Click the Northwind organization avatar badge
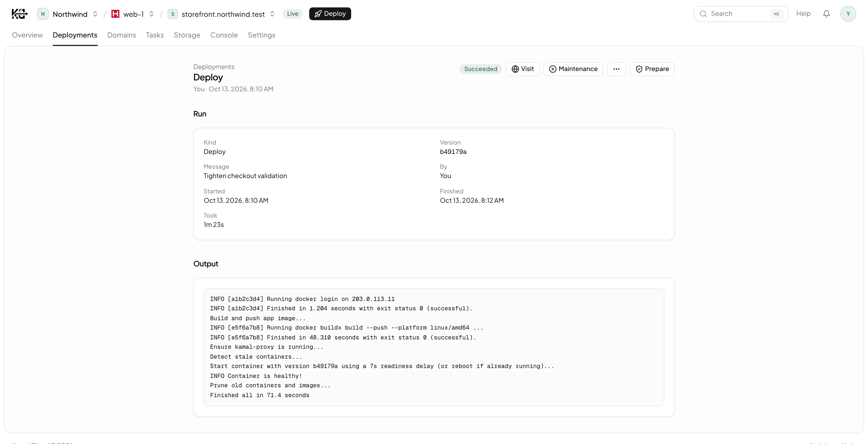This screenshot has width=868, height=444. 43,14
